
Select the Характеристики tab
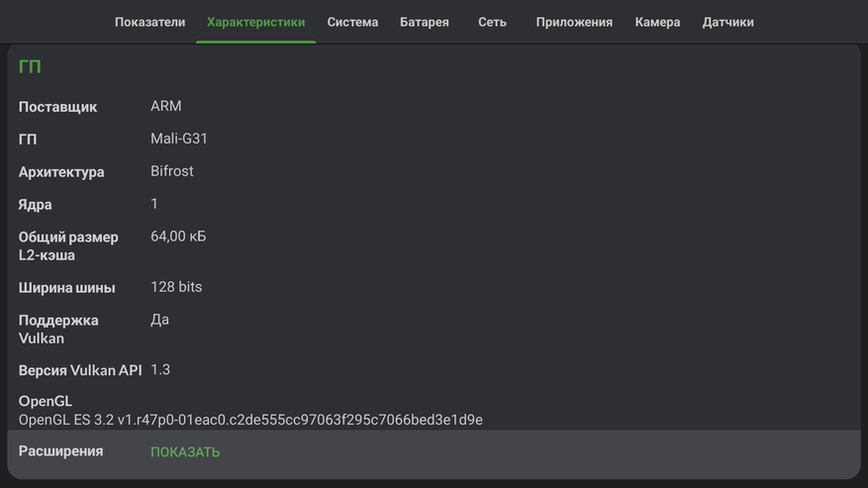pos(255,22)
